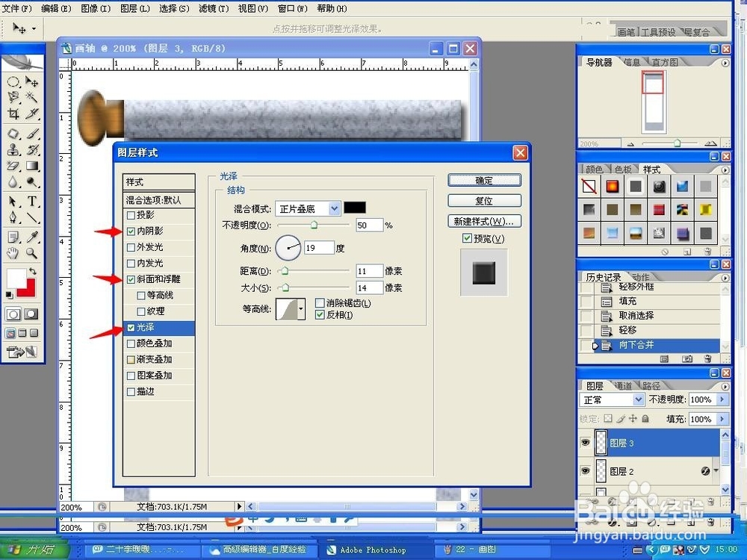747x560 pixels.
Task: Select the Polygonal Lasso tool
Action: click(x=13, y=98)
